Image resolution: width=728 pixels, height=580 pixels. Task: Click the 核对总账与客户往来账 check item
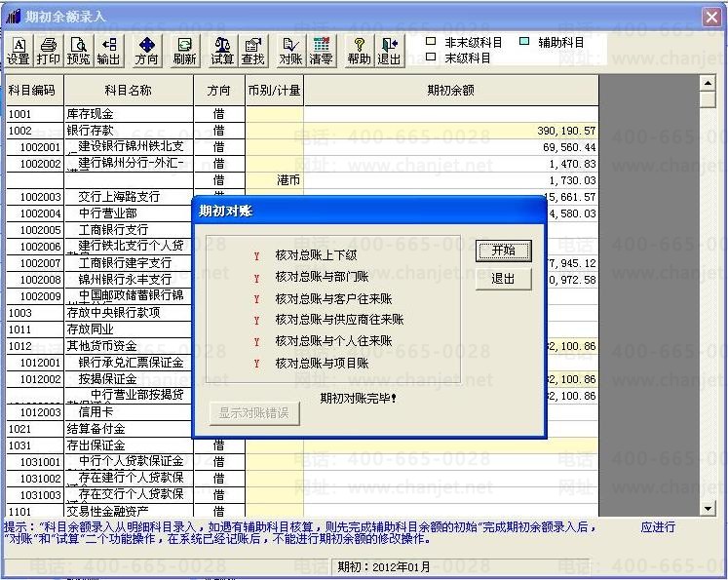tap(333, 298)
